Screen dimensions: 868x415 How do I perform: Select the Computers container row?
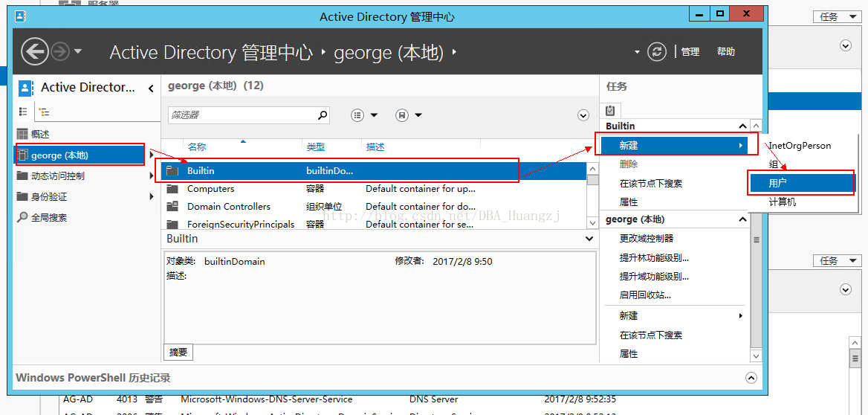pos(374,189)
